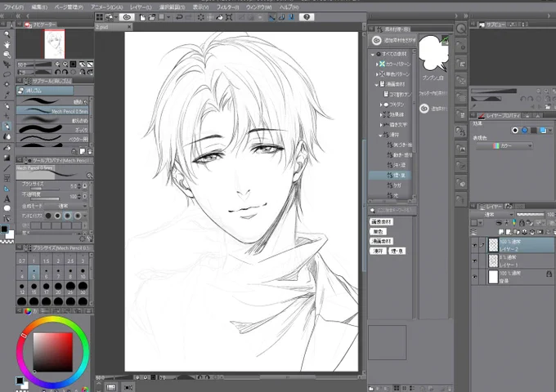Hide the レイヤー2 layer via eye icon
The height and width of the screenshot is (392, 556).
pyautogui.click(x=474, y=245)
